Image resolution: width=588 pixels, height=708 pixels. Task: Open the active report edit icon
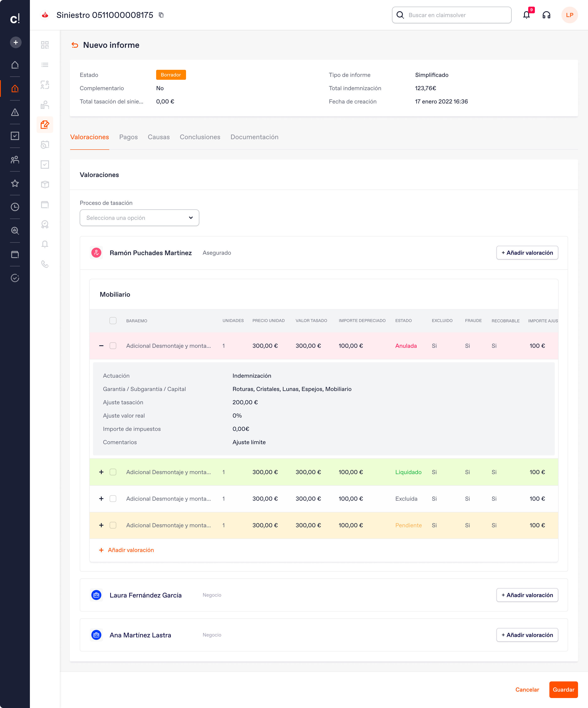[x=45, y=125]
